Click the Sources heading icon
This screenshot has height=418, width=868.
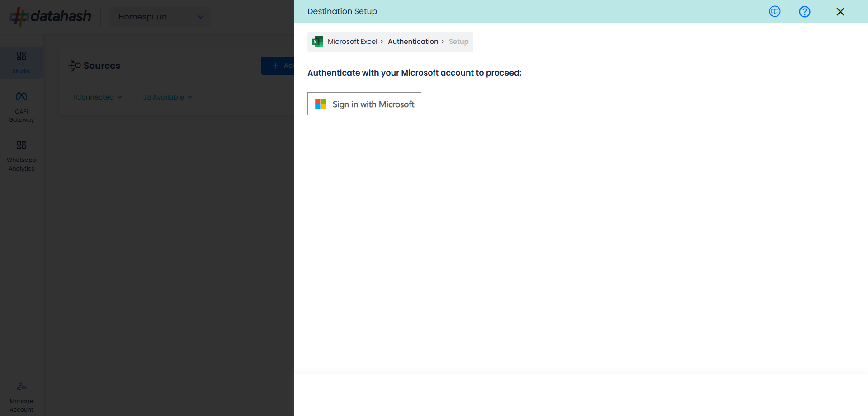[x=75, y=66]
